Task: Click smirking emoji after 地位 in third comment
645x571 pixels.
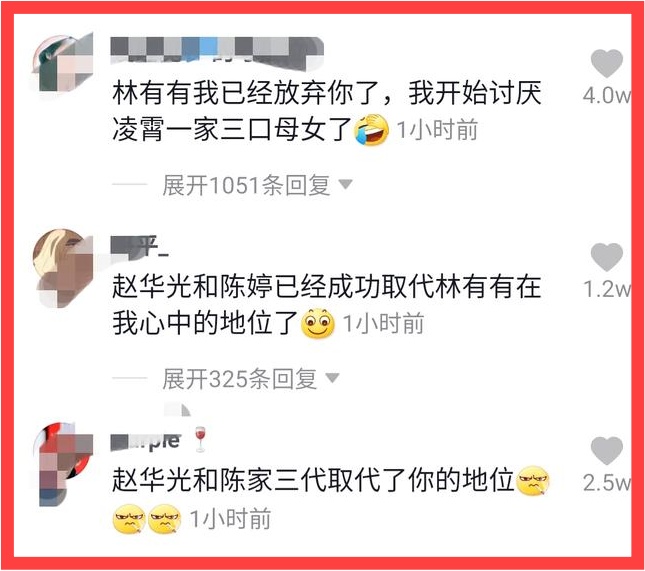Action: pos(533,480)
